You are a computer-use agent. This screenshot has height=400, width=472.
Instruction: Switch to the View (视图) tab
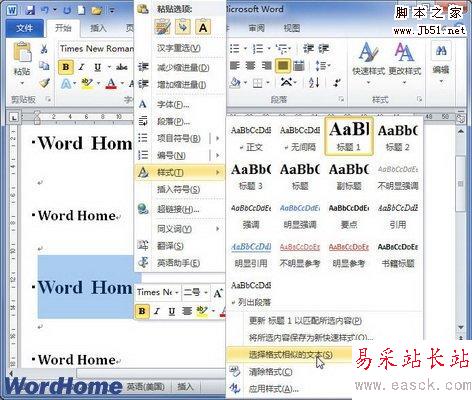[x=292, y=28]
